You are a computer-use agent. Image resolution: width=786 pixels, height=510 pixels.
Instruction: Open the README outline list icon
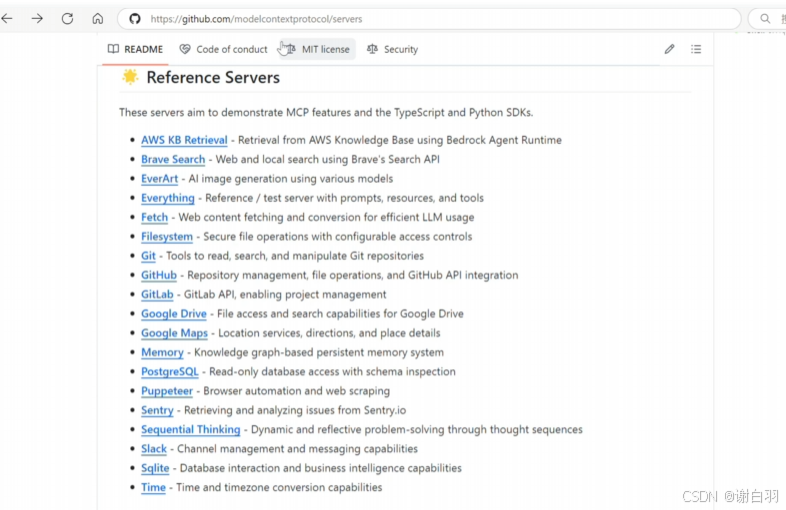coord(696,49)
